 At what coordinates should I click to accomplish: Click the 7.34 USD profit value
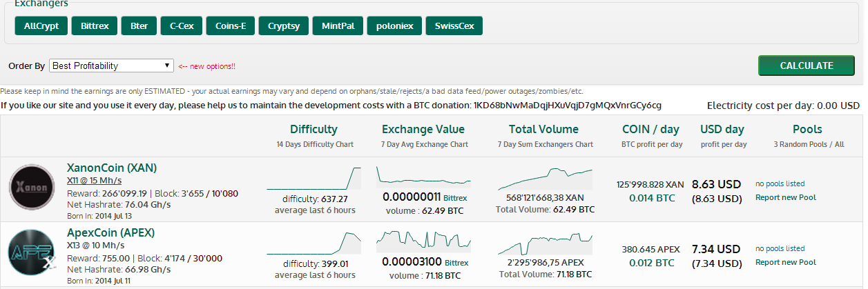pos(716,249)
